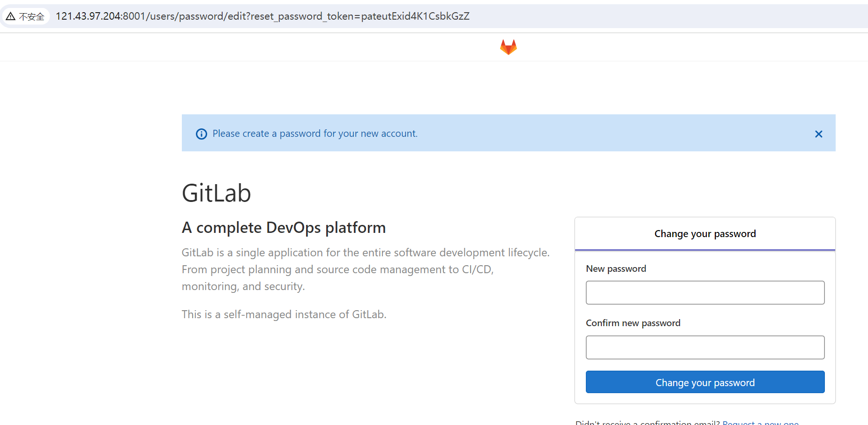
Task: Click the self-managed instance of GitLab text
Action: [x=284, y=314]
